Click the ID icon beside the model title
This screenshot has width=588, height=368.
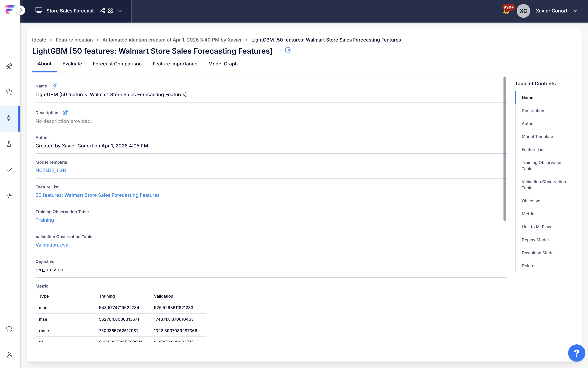[x=288, y=50]
